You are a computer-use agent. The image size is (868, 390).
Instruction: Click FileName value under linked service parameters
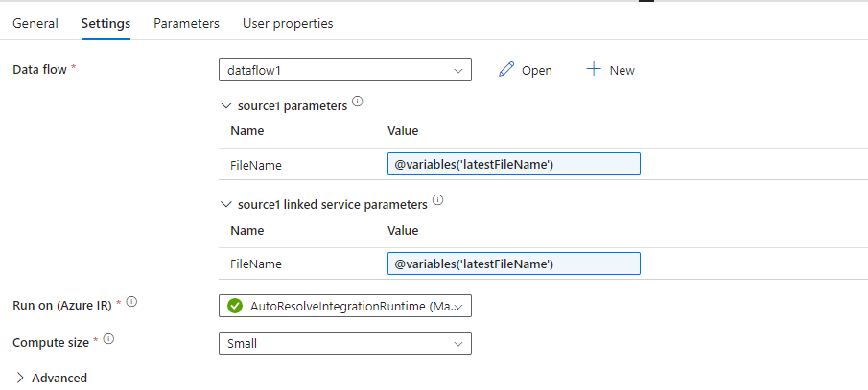[x=513, y=263]
